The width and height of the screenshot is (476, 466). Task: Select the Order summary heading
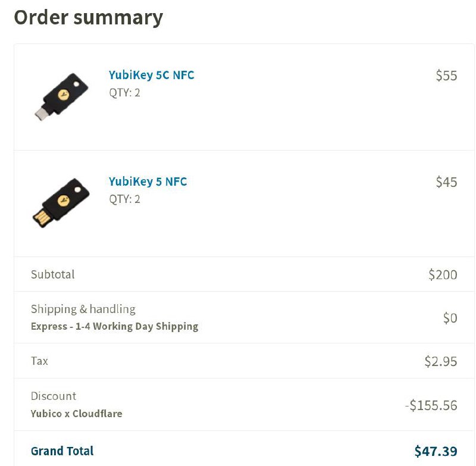click(x=89, y=17)
